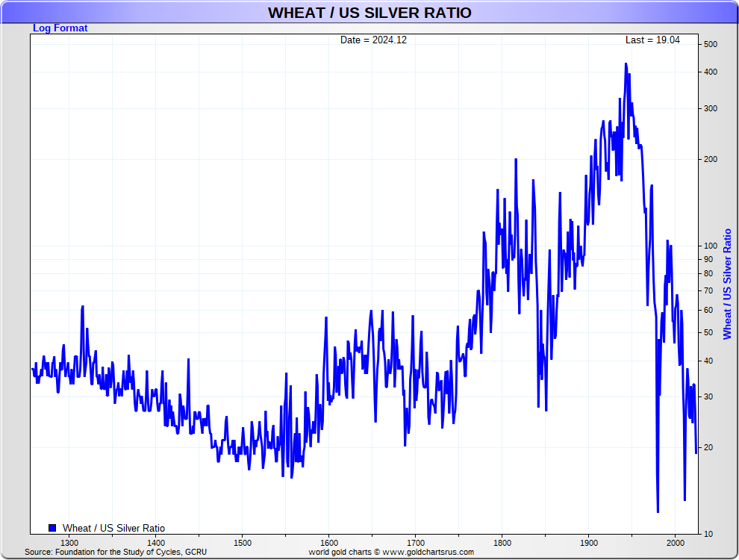Click the Last = 19.04 value
739x560 pixels.
pyautogui.click(x=652, y=40)
